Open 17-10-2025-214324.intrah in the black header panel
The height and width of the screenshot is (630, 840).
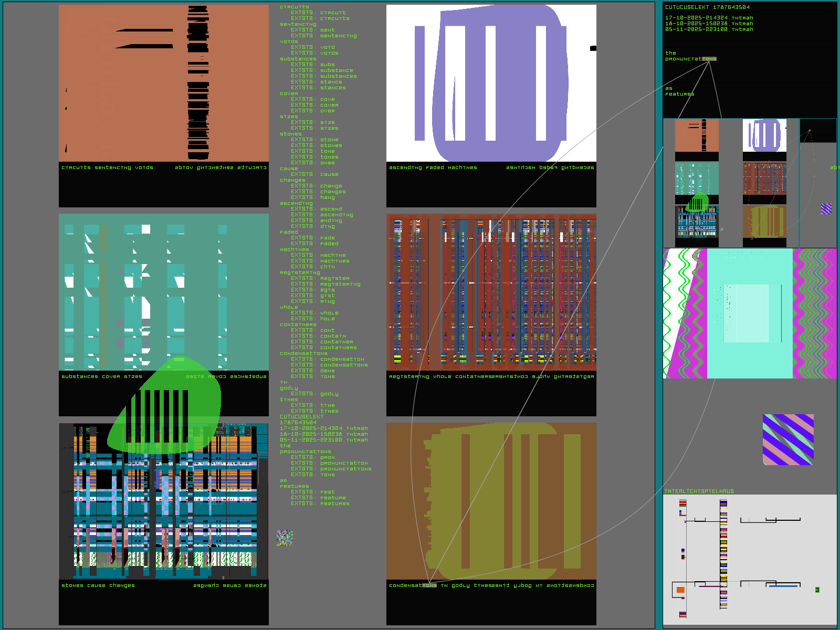pos(709,18)
